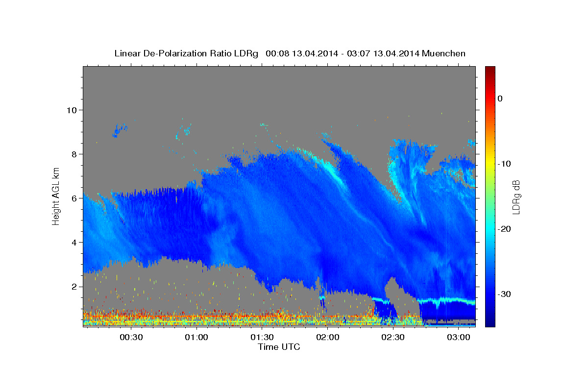Image resolution: width=588 pixels, height=392 pixels.
Task: Click the colorbar value -30
Action: pos(503,294)
